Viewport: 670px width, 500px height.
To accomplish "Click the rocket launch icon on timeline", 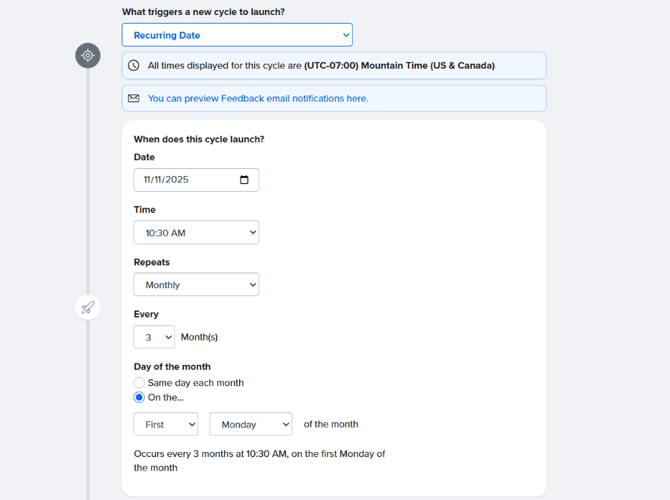I will [88, 308].
